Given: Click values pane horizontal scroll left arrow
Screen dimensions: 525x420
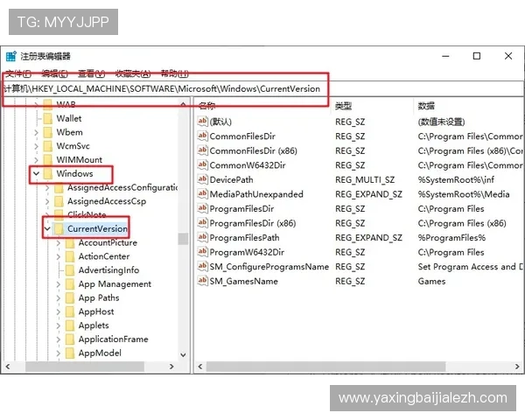Looking at the screenshot, I should (x=200, y=367).
